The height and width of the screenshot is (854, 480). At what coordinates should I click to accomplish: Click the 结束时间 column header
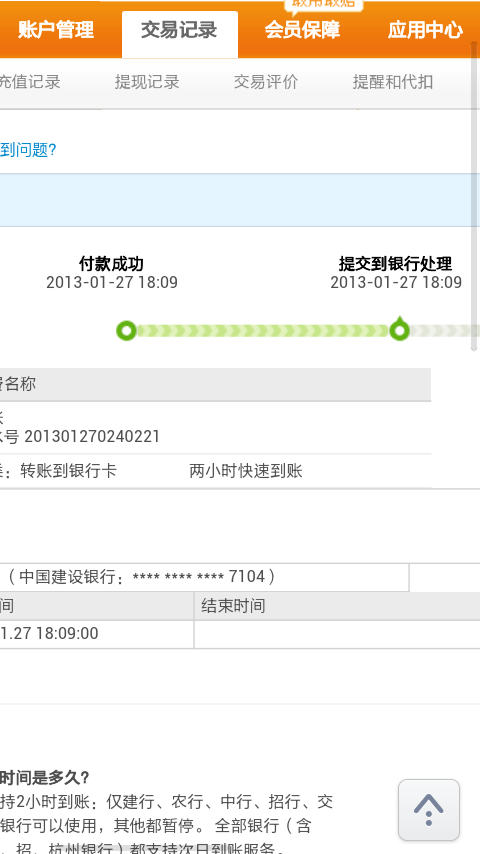point(233,606)
